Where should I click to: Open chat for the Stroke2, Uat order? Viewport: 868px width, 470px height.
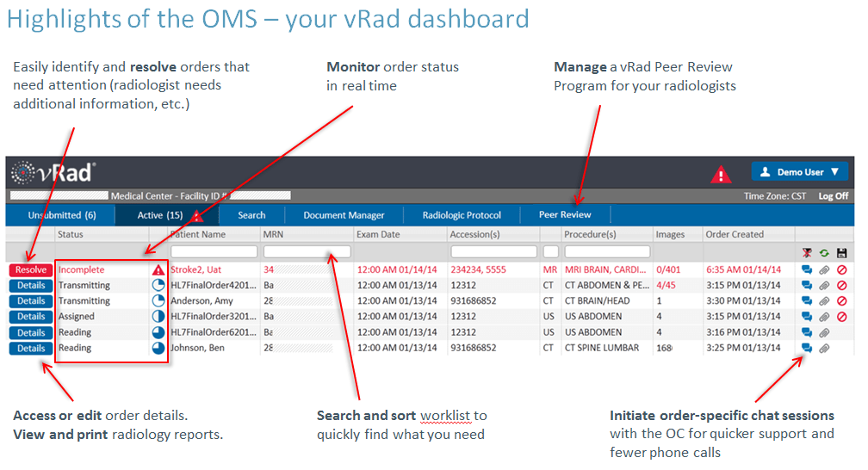(807, 269)
